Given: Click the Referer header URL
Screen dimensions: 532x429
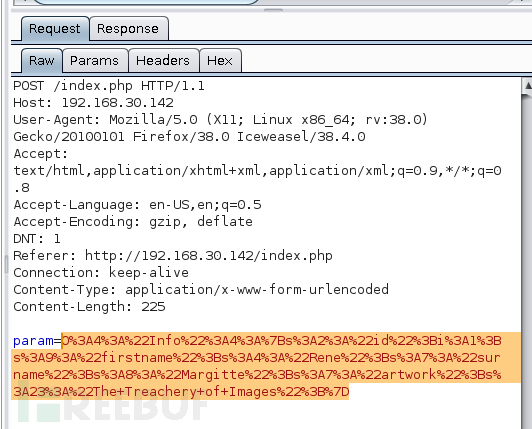Looking at the screenshot, I should pos(209,256).
